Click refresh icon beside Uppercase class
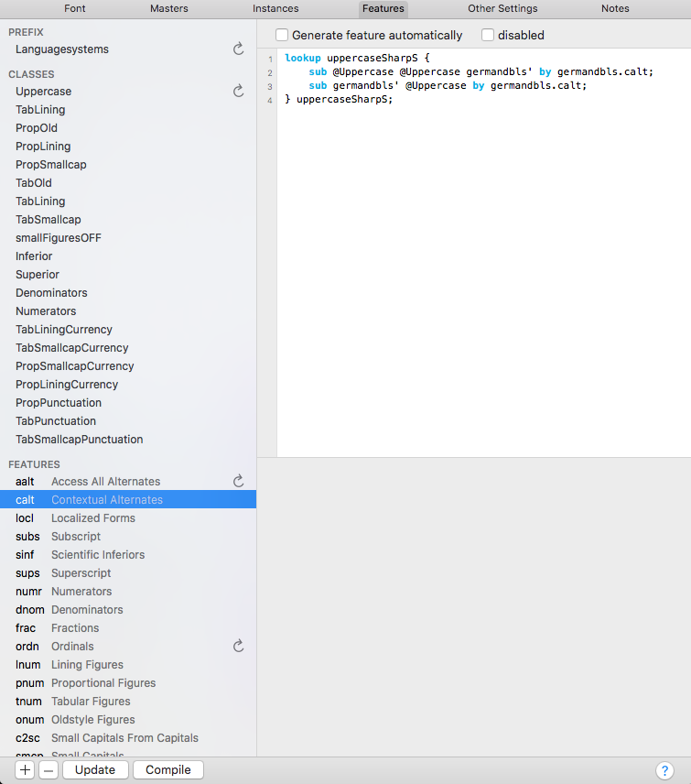The height and width of the screenshot is (784, 691). pos(238,92)
